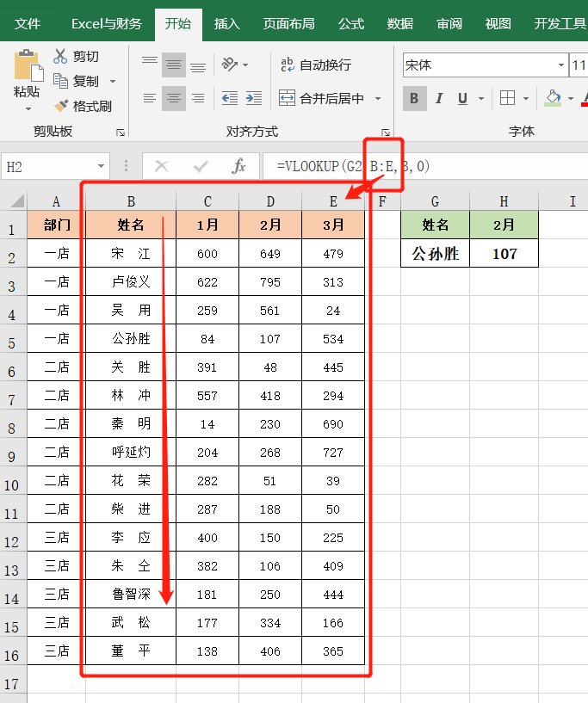Switch to the 插入 (Insert) tab
The width and height of the screenshot is (588, 703).
click(x=227, y=23)
